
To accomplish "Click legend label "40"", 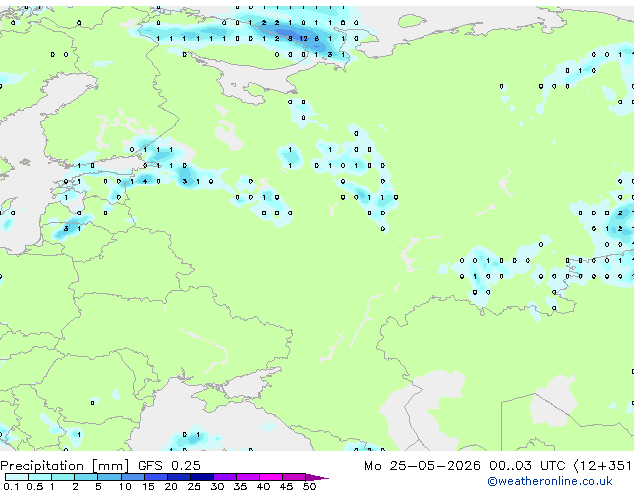I will pos(263,486).
